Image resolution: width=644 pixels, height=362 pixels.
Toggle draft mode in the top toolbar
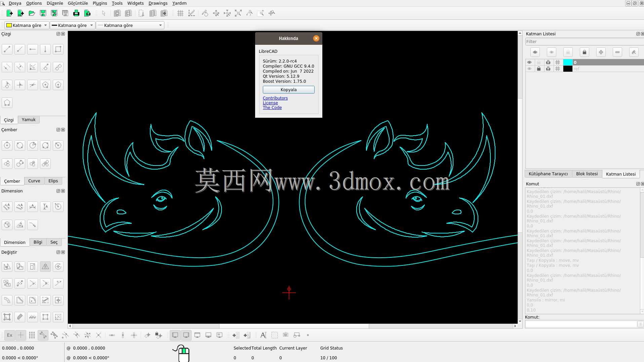click(191, 13)
